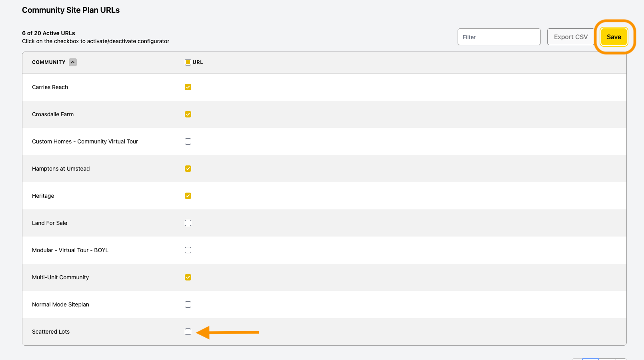
Task: Uncheck the Heritage URL checkbox
Action: point(188,196)
